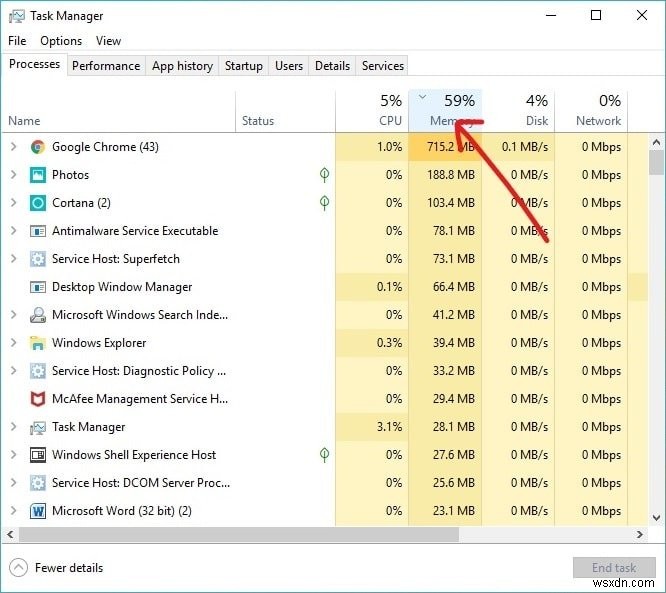666x593 pixels.
Task: Select the 188.8 MB memory cell
Action: (445, 175)
